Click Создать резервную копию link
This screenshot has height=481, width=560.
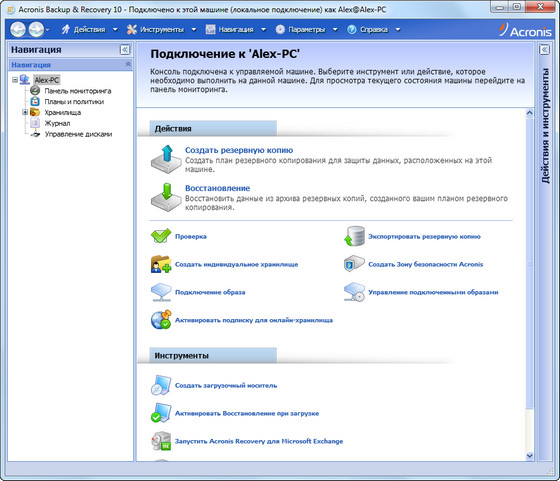(239, 150)
